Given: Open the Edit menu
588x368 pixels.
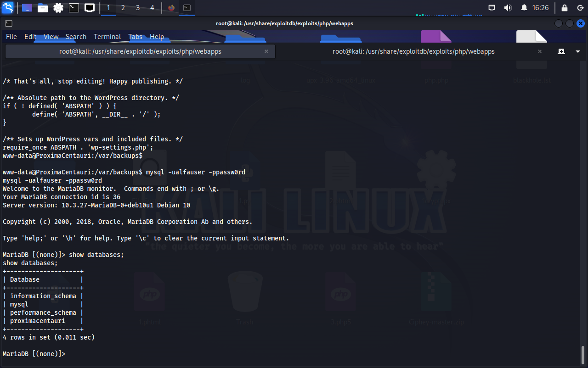Looking at the screenshot, I should pos(30,37).
